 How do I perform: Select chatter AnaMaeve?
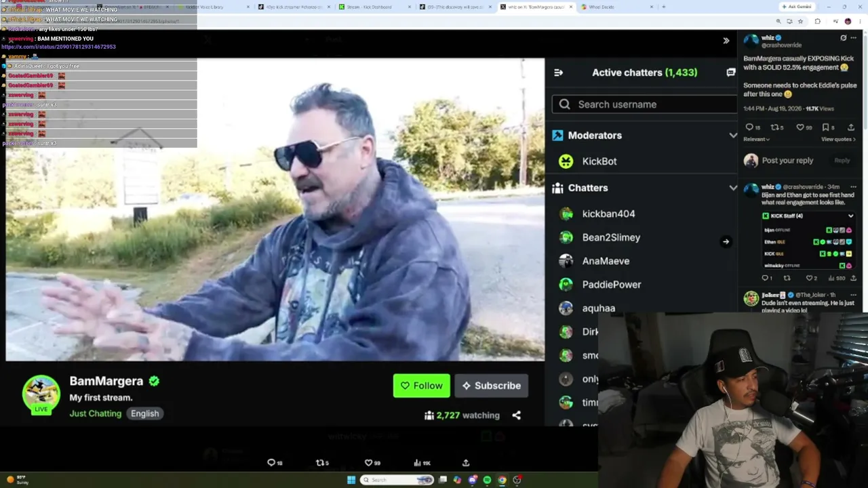606,261
